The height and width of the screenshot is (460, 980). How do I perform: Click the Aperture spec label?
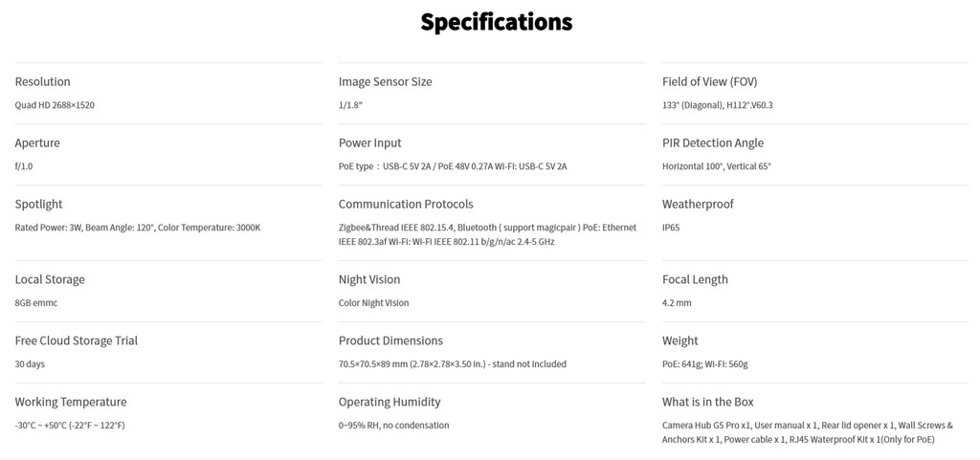(37, 143)
